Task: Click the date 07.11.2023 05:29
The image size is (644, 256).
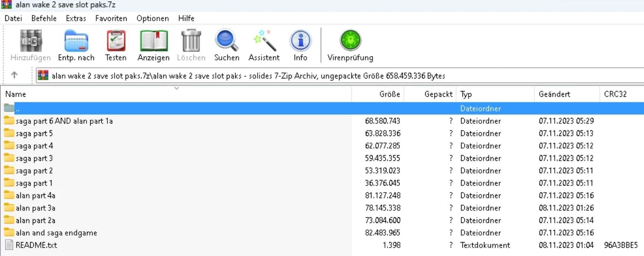Action: (566, 121)
